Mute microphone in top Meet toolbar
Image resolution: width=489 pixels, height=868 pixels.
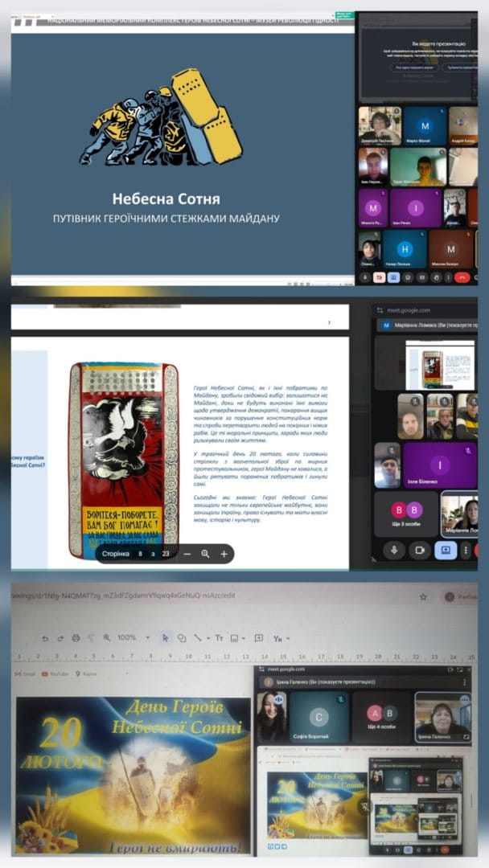coord(365,277)
